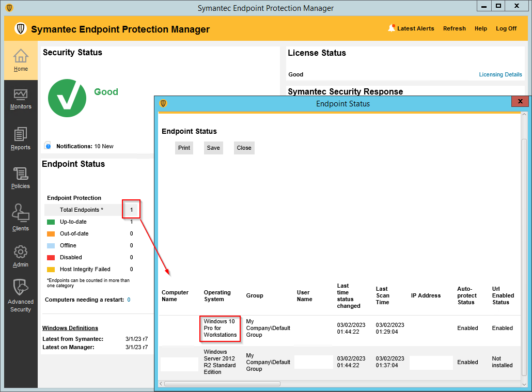Viewport: 532px width, 392px height.
Task: Click the notifications info icon
Action: (48, 146)
